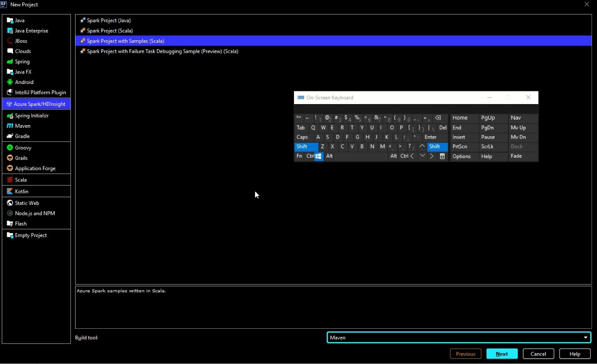Image resolution: width=597 pixels, height=364 pixels.
Task: Click the Static Web globe icon
Action: pyautogui.click(x=10, y=203)
